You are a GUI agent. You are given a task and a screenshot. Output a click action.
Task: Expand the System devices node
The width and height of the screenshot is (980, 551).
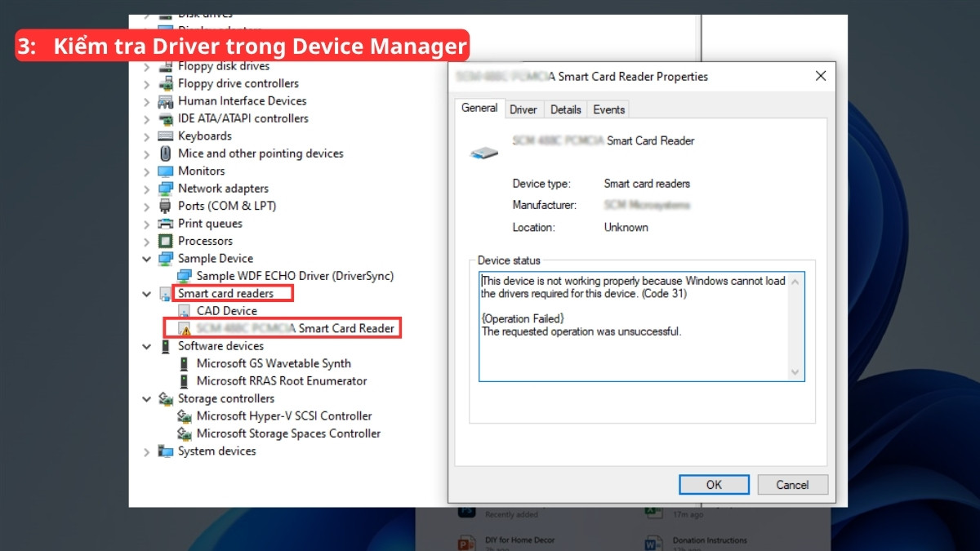(x=147, y=451)
